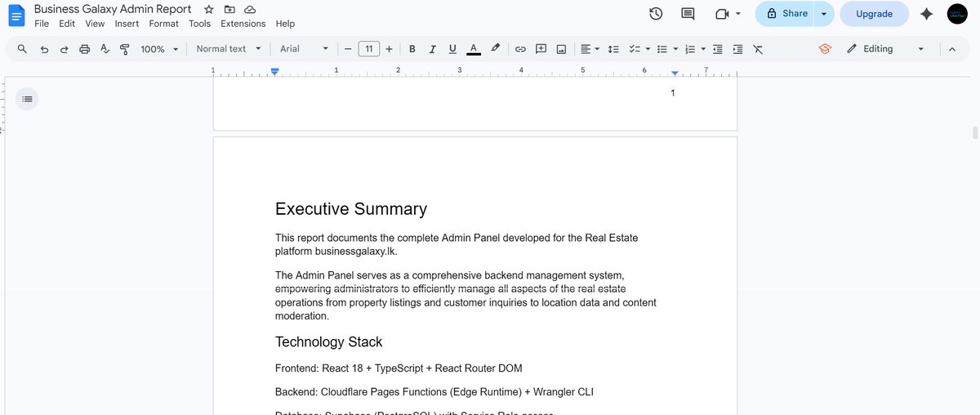Open line and paragraph spacing
The height and width of the screenshot is (415, 980).
pyautogui.click(x=614, y=49)
